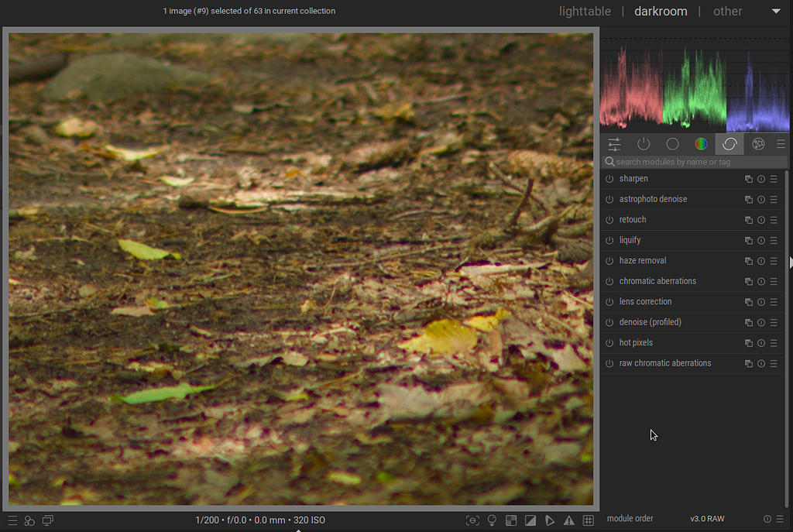Image resolution: width=793 pixels, height=532 pixels.
Task: Open the focus-peaking detection icon
Action: [x=472, y=520]
